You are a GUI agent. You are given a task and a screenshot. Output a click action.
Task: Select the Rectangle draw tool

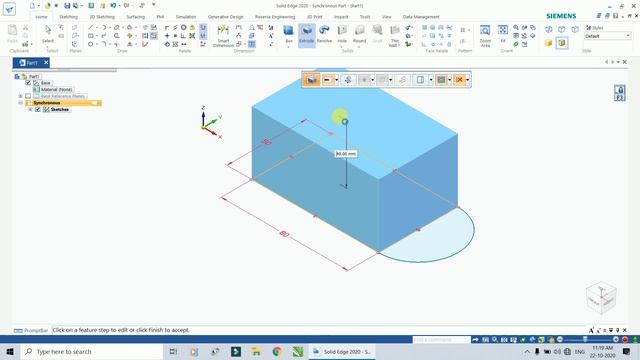point(91,36)
